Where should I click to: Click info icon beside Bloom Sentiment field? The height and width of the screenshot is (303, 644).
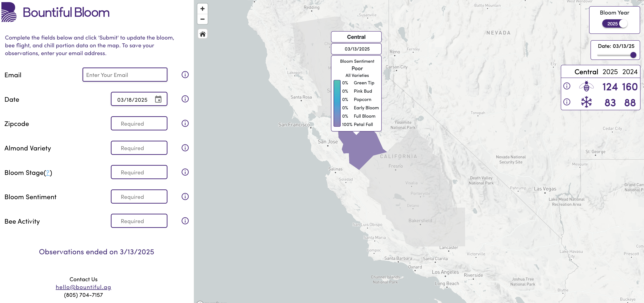coord(185,196)
